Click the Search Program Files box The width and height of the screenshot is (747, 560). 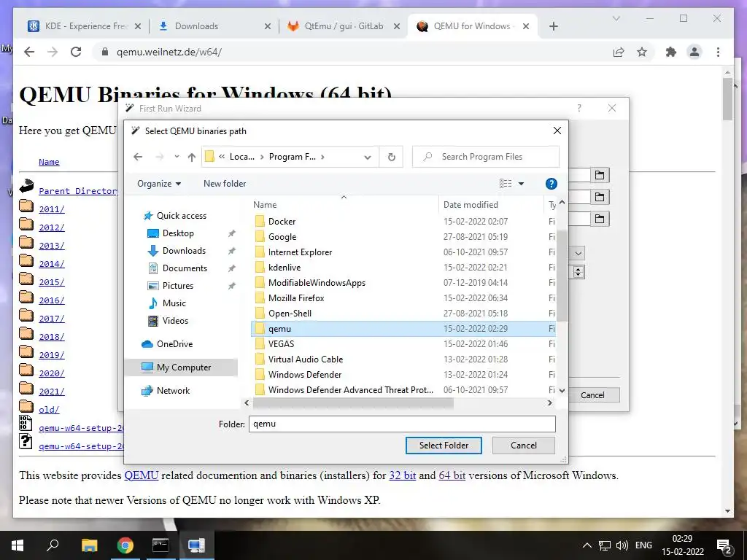point(485,157)
